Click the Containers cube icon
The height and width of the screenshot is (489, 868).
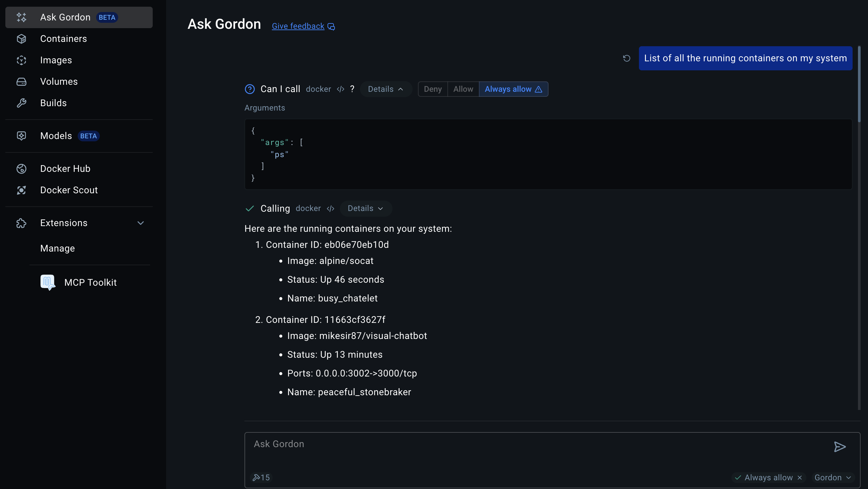[x=21, y=39]
